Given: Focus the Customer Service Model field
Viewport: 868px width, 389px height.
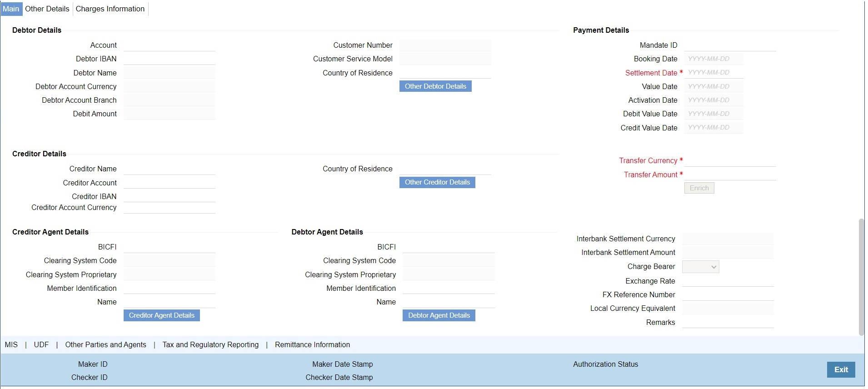Looking at the screenshot, I should pos(445,59).
